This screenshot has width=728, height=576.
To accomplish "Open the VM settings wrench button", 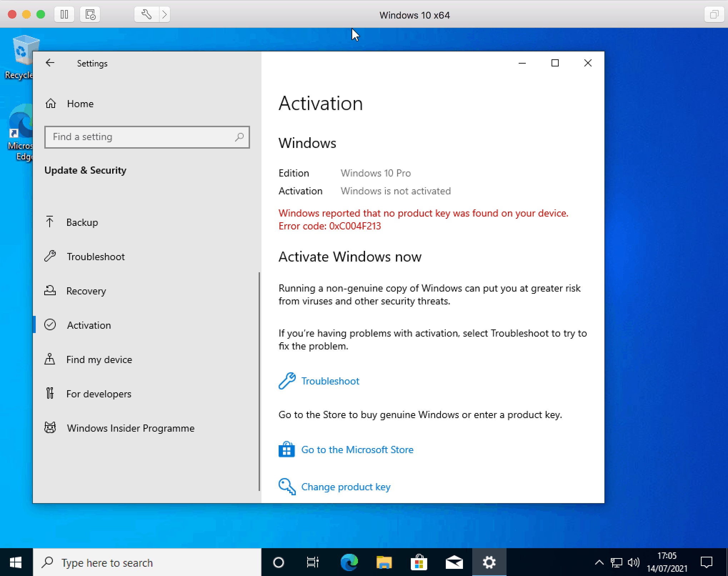I will click(146, 15).
